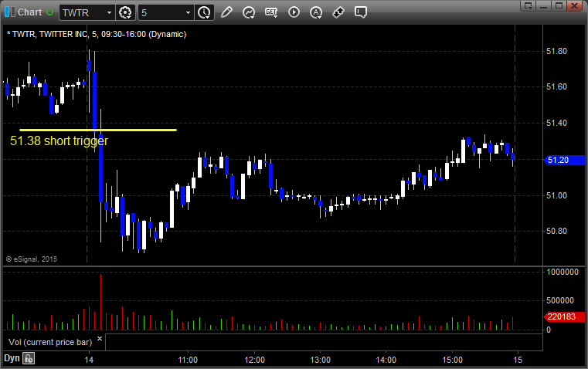The image size is (588, 369).
Task: Click the 12:00 time axis label
Action: [255, 360]
